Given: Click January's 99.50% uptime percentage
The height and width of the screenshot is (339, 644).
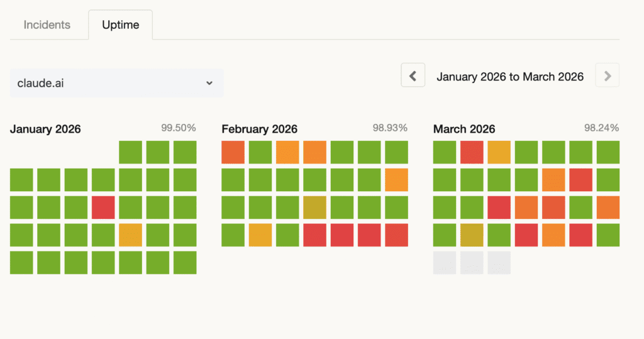Looking at the screenshot, I should pos(179,128).
